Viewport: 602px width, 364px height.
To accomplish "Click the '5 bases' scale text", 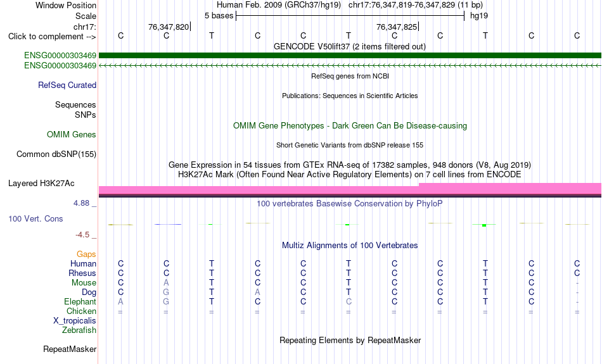I will [219, 16].
